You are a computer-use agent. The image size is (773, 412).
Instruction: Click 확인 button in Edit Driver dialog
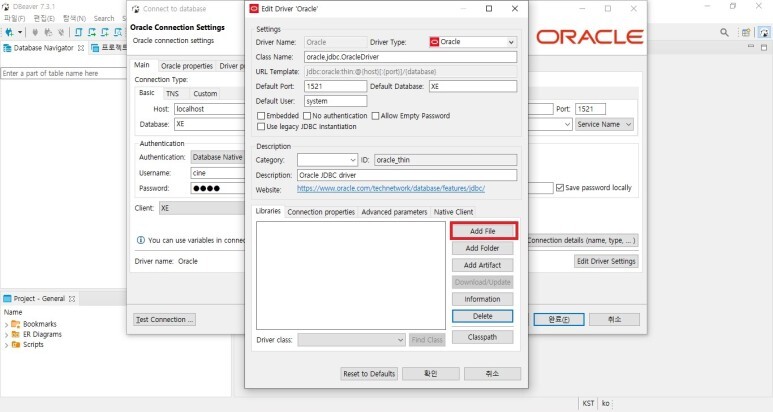point(431,374)
